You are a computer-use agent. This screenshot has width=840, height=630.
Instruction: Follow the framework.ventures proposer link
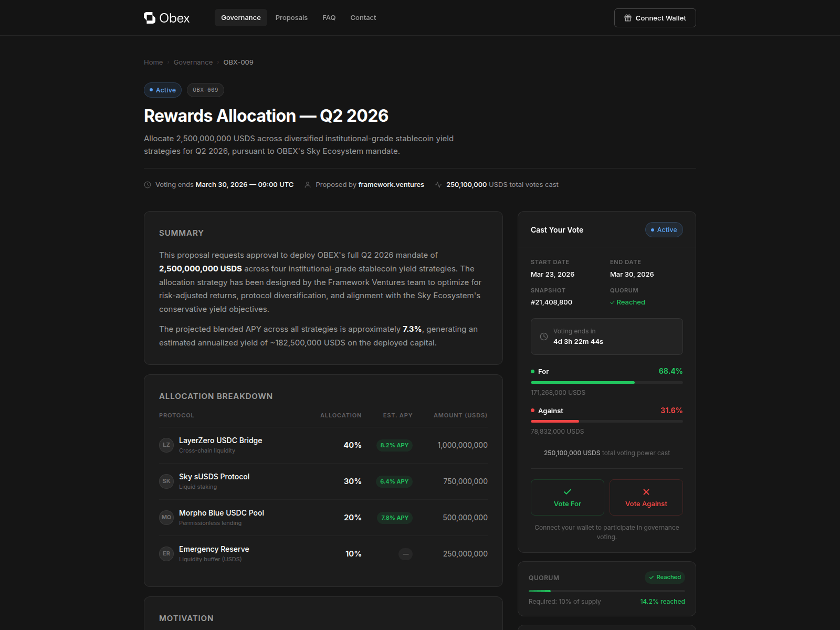point(391,184)
